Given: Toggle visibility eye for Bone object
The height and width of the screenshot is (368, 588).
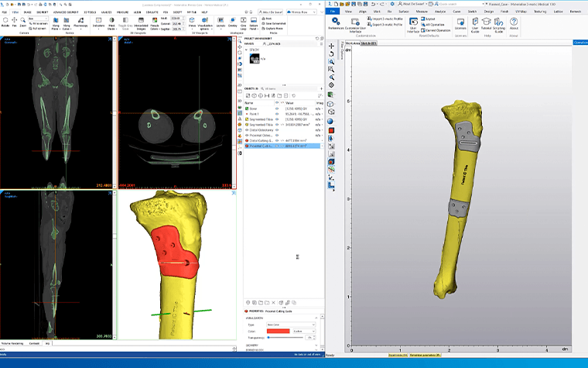Looking at the screenshot, I should (x=277, y=108).
